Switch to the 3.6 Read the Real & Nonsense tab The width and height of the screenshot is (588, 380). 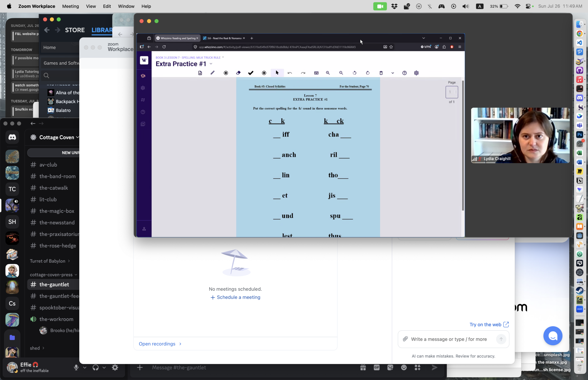click(x=224, y=38)
